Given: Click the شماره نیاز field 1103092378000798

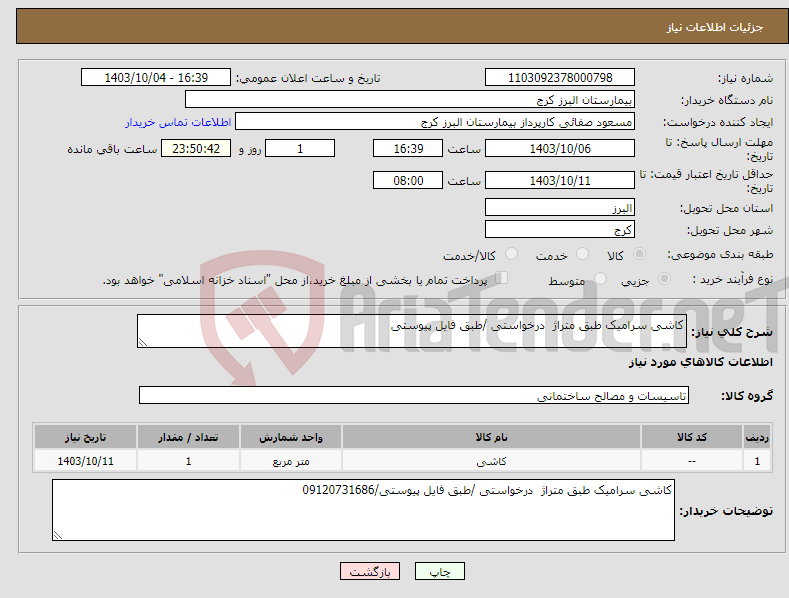Looking at the screenshot, I should pos(560,78).
